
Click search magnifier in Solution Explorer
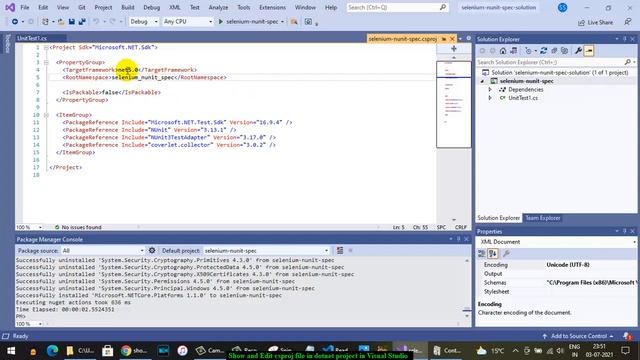click(x=627, y=62)
